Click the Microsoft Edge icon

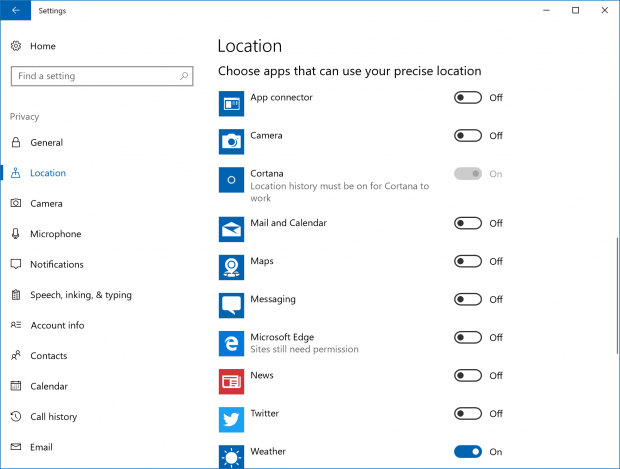231,343
